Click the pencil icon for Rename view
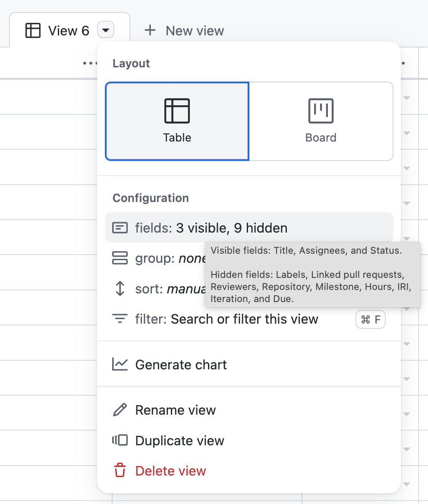The width and height of the screenshot is (428, 504). click(120, 410)
